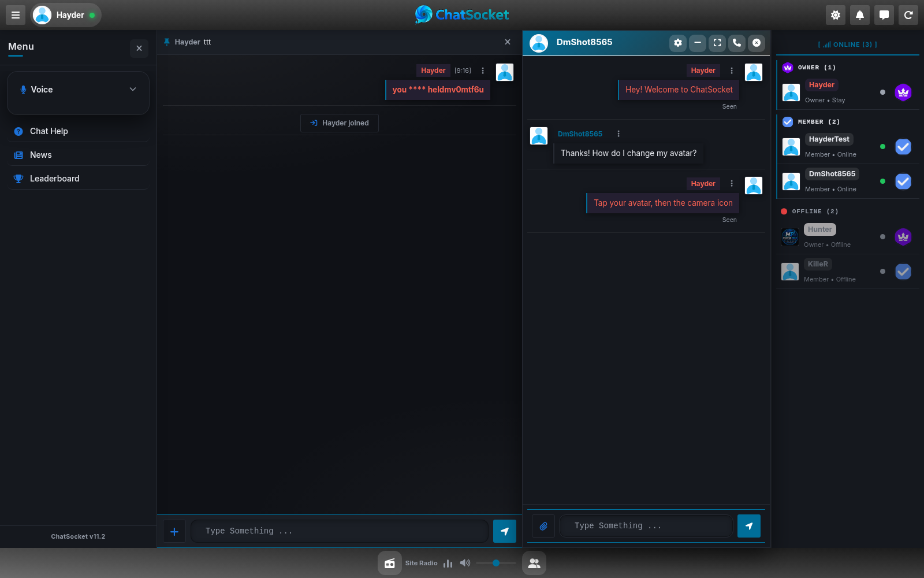Mute the radio speaker icon
Image resolution: width=924 pixels, height=578 pixels.
(465, 563)
